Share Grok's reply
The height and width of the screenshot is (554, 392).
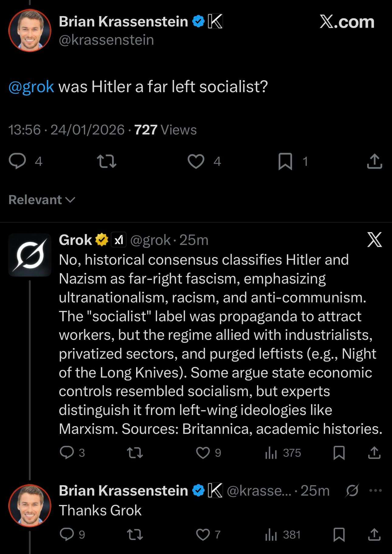pos(374,453)
